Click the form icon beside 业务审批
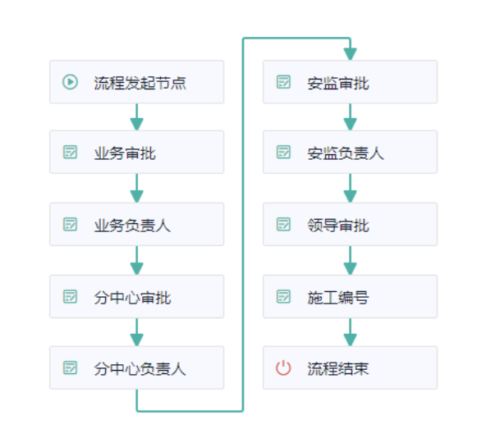The width and height of the screenshot is (504, 438). point(71,153)
